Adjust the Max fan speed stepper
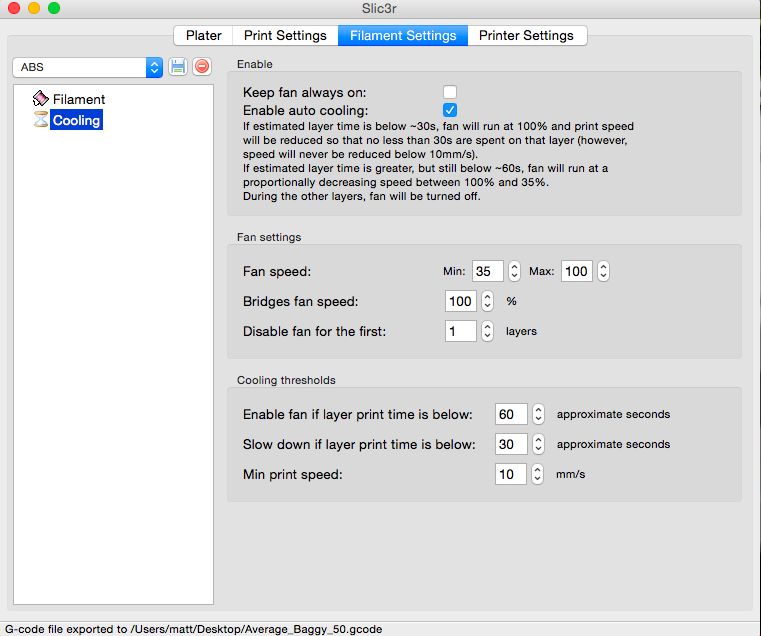The width and height of the screenshot is (761, 636). coord(603,271)
